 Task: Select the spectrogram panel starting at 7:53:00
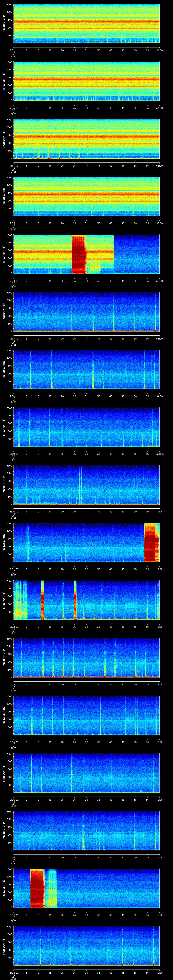[x=87, y=81]
